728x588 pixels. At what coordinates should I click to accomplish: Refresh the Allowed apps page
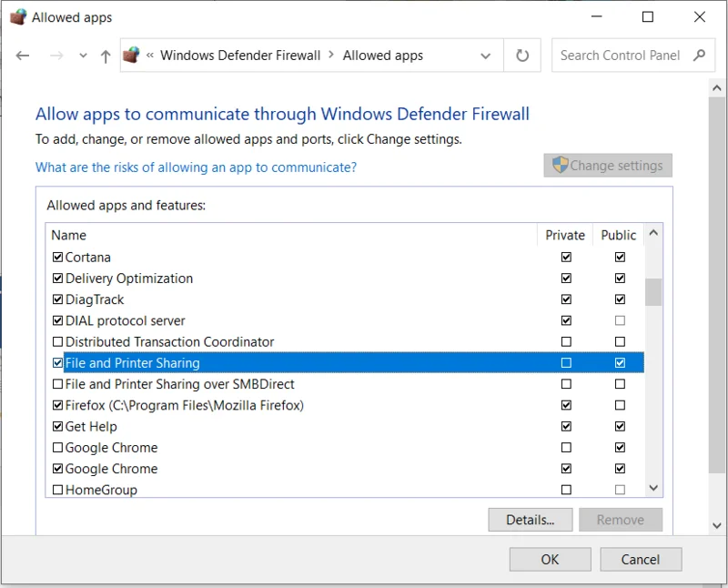pyautogui.click(x=522, y=56)
